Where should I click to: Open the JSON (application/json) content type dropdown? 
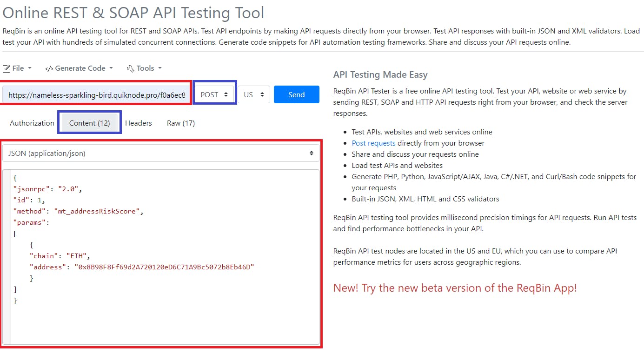pyautogui.click(x=161, y=153)
